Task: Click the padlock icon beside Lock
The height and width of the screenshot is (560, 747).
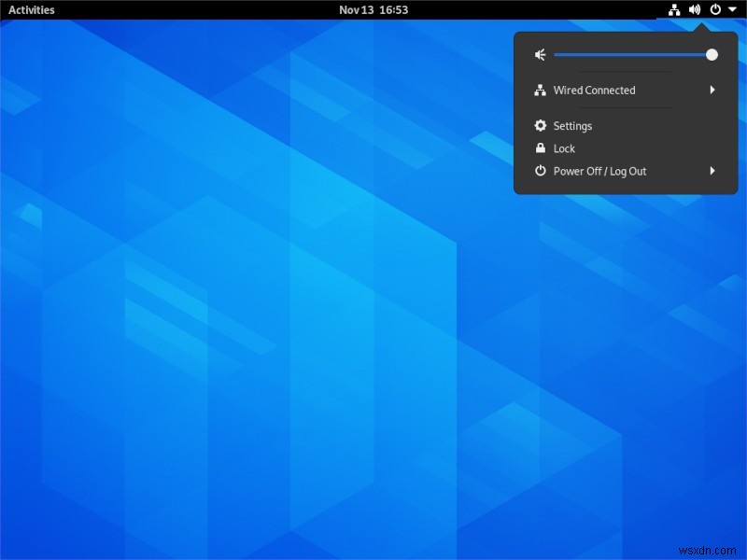Action: [540, 147]
